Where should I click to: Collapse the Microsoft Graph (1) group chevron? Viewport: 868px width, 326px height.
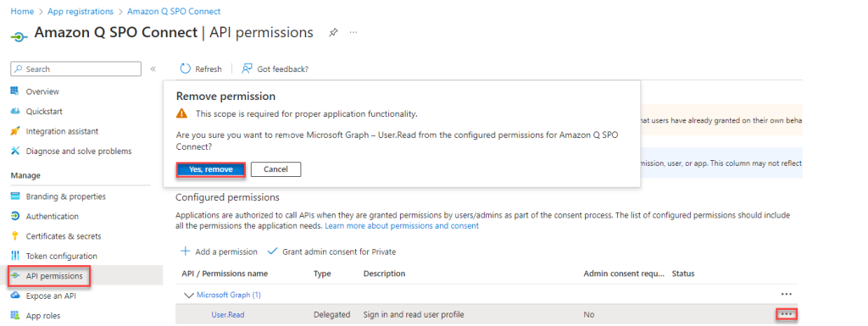click(x=189, y=295)
